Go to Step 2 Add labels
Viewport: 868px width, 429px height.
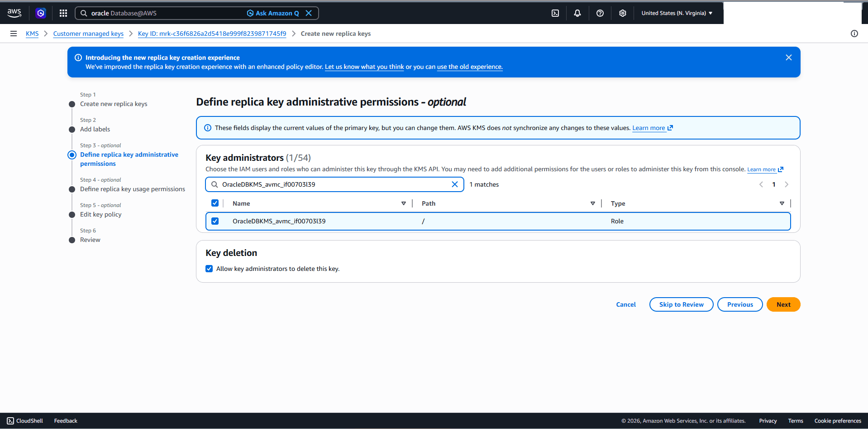pos(95,129)
